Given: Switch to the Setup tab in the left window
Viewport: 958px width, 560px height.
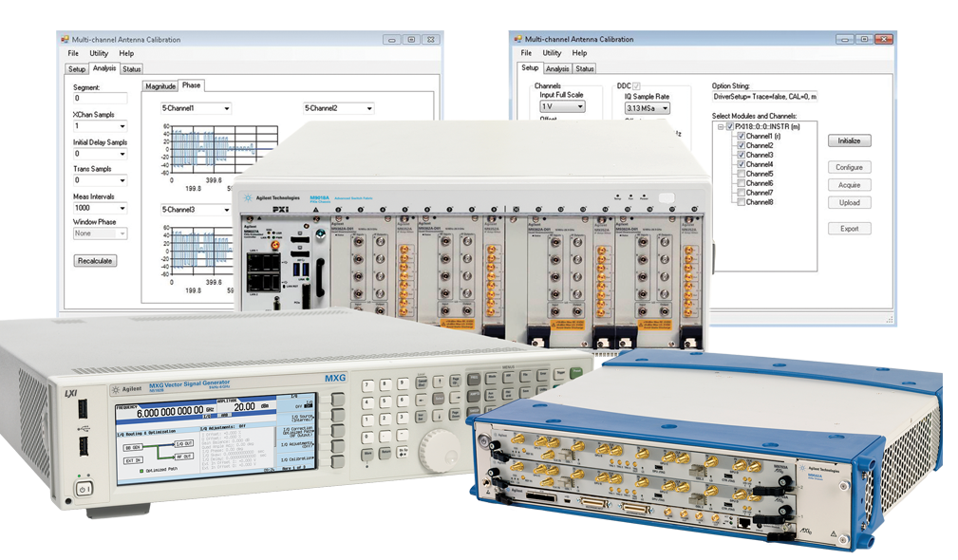Looking at the screenshot, I should coord(77,69).
